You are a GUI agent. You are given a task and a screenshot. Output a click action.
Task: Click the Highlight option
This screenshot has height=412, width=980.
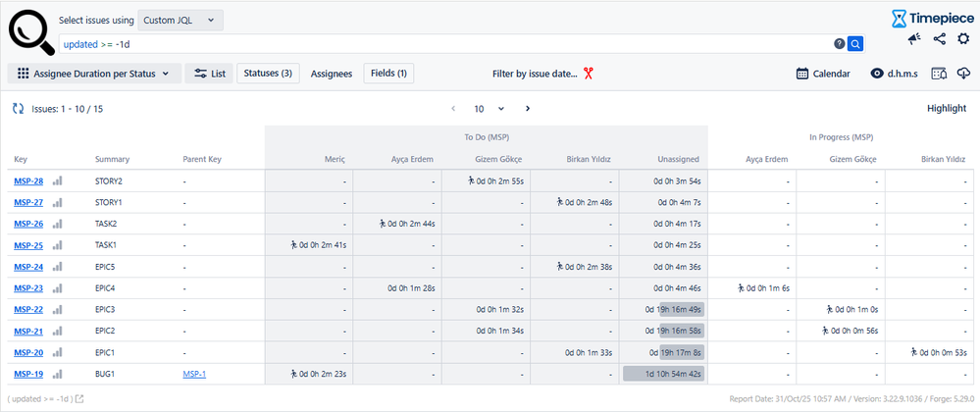947,109
